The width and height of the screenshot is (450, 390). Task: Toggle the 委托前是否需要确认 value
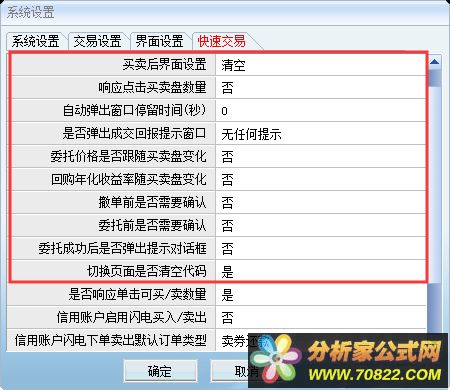[321, 226]
